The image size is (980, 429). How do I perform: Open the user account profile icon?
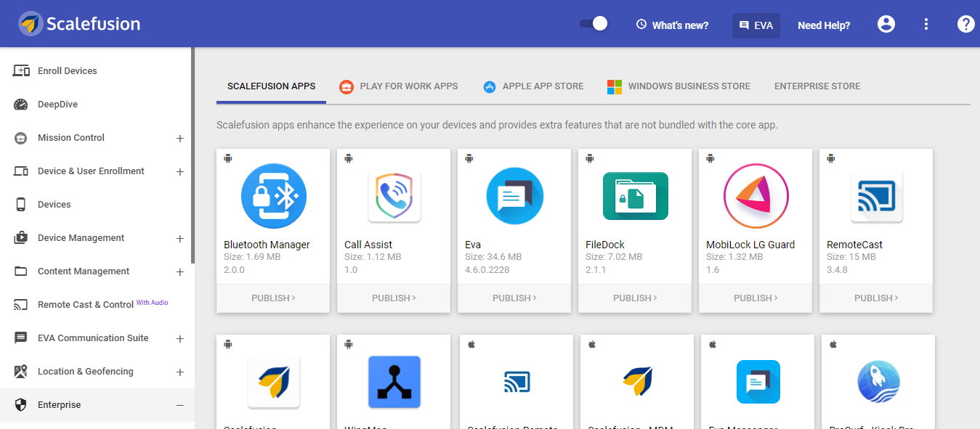(x=886, y=24)
